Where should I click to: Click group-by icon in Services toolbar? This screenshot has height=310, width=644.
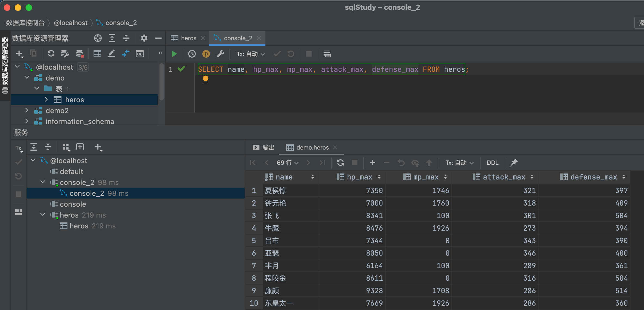66,147
